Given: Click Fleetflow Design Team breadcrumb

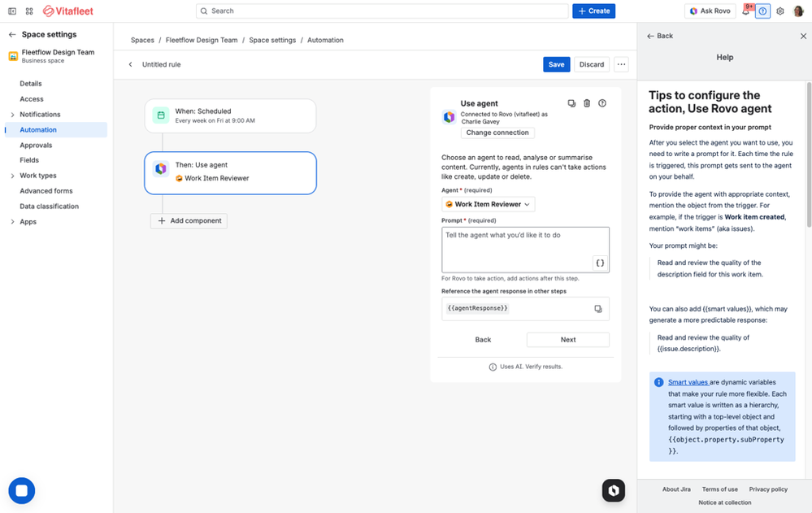Looking at the screenshot, I should (202, 40).
